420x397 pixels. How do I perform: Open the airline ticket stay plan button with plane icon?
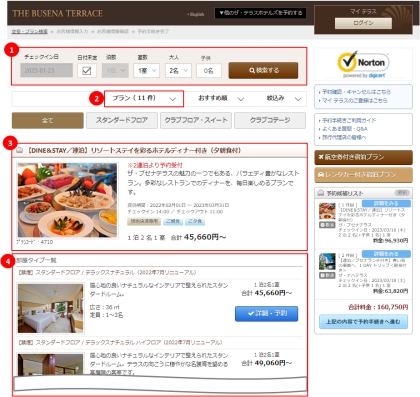(363, 157)
